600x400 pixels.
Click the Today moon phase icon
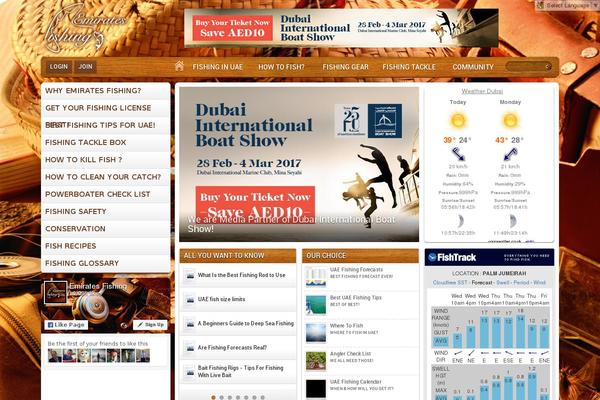tap(460, 221)
